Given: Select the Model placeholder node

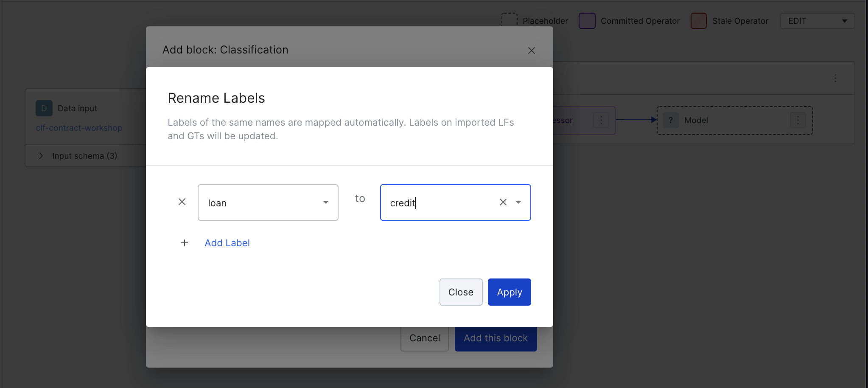Looking at the screenshot, I should (x=734, y=121).
